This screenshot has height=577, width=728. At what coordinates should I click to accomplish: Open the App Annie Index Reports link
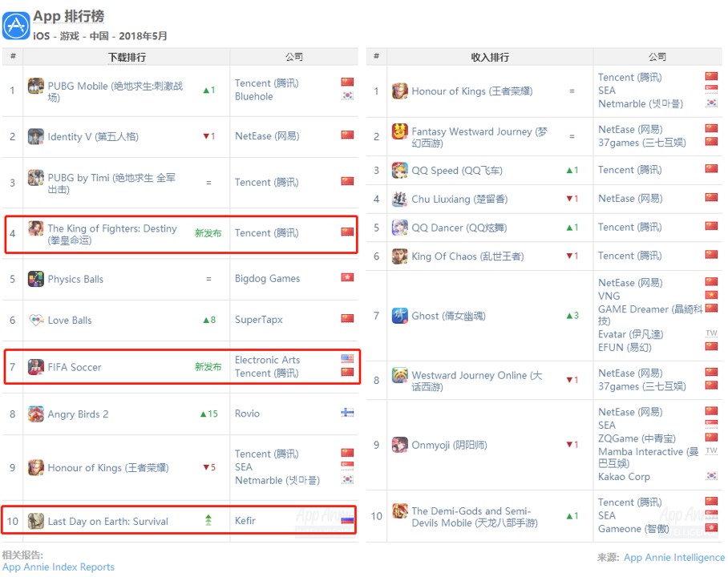pos(59,567)
